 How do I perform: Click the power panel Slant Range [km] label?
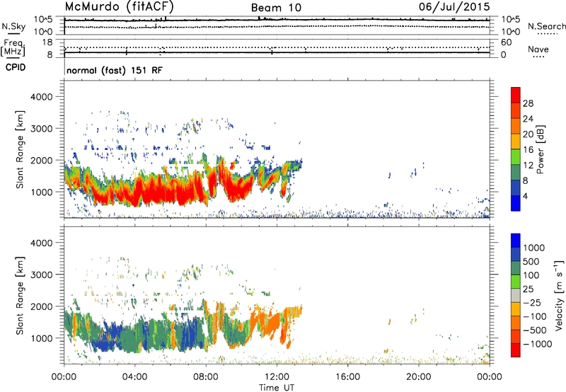20,149
